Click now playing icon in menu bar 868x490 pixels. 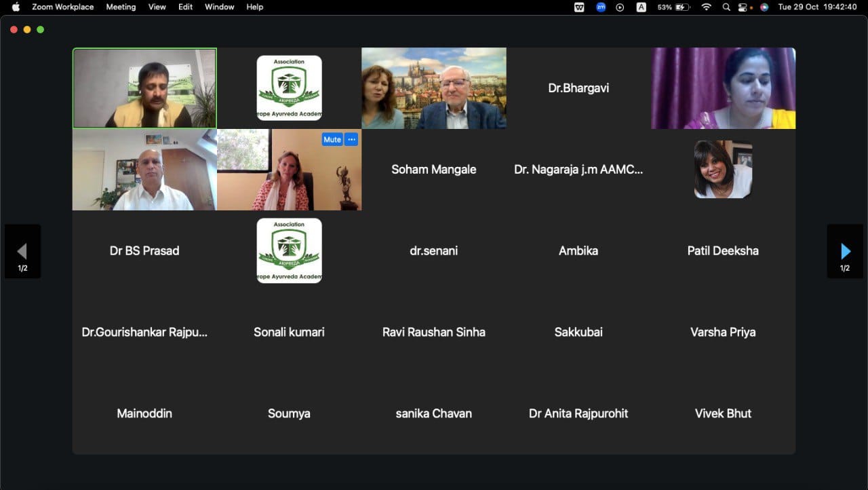point(620,7)
